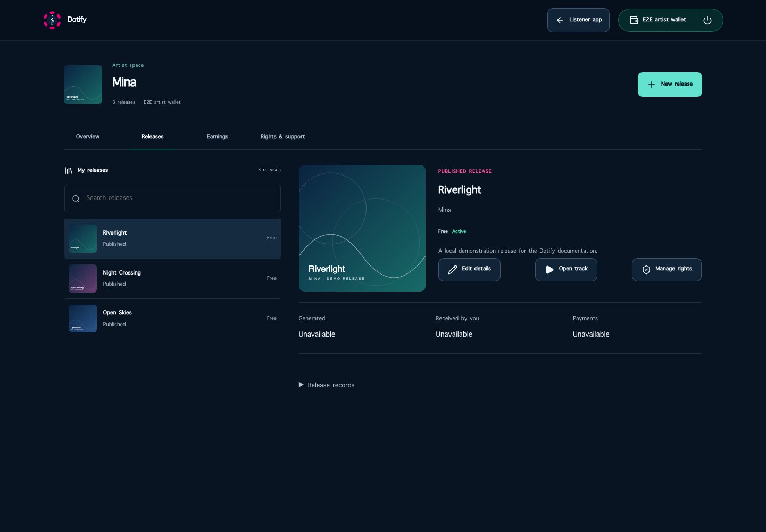This screenshot has height=532, width=766.
Task: Go to the Rights & support tab
Action: (282, 137)
